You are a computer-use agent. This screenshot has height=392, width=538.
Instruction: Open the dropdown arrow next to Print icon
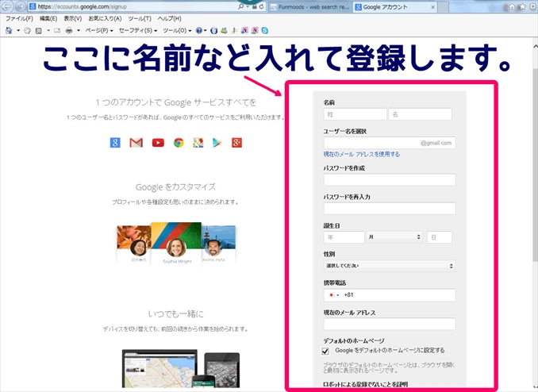click(x=79, y=30)
